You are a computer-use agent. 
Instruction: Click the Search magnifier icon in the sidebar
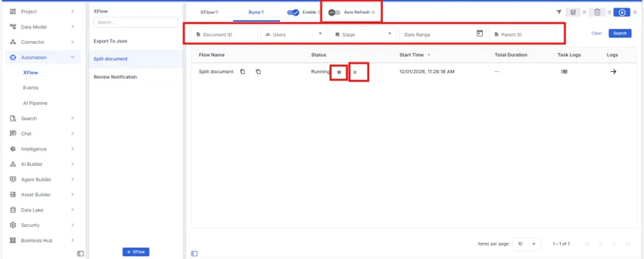[13, 119]
